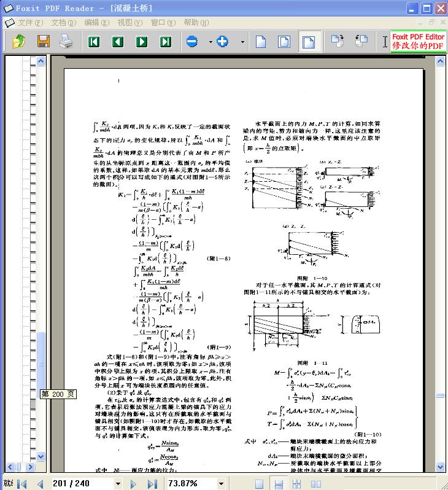Zoom in with the blue plus icon
Image resolution: width=448 pixels, height=490 pixels.
tap(222, 41)
